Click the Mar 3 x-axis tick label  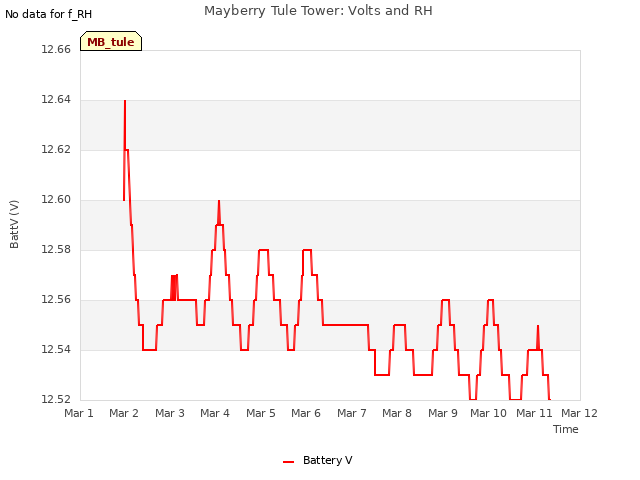[170, 413]
